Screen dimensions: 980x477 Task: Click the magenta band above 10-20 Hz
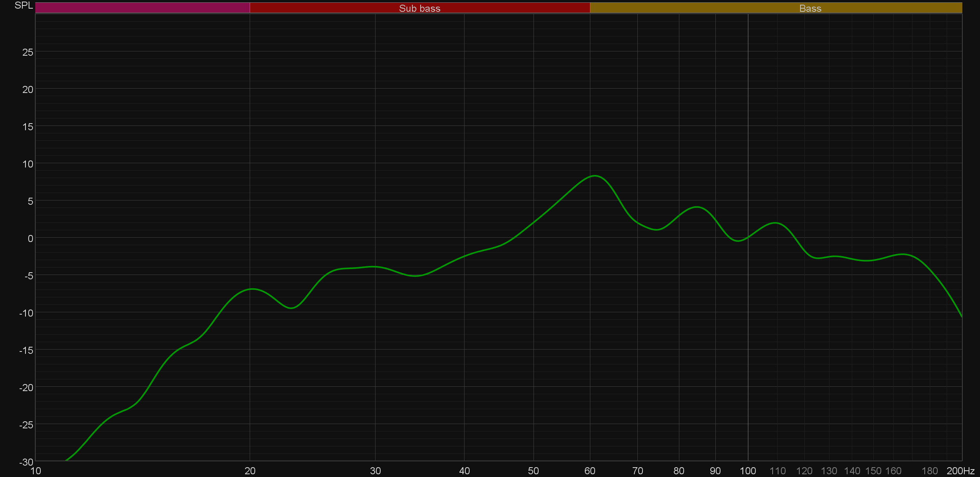[142, 8]
